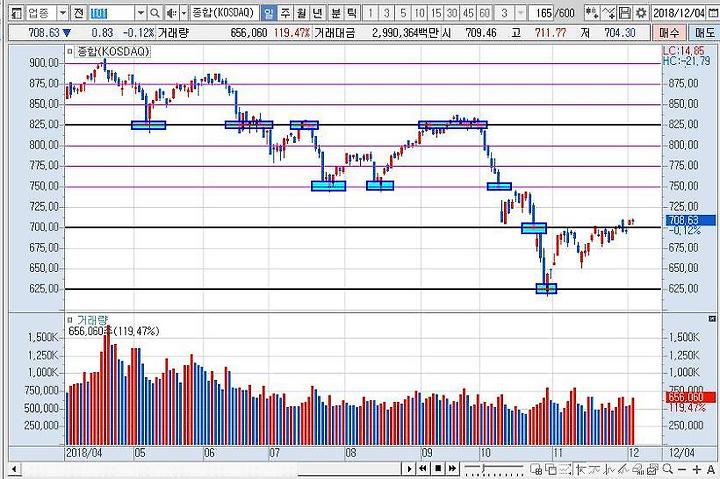Click the vertical trend line tool icon
This screenshot has width=720, height=479.
pyautogui.click(x=609, y=469)
